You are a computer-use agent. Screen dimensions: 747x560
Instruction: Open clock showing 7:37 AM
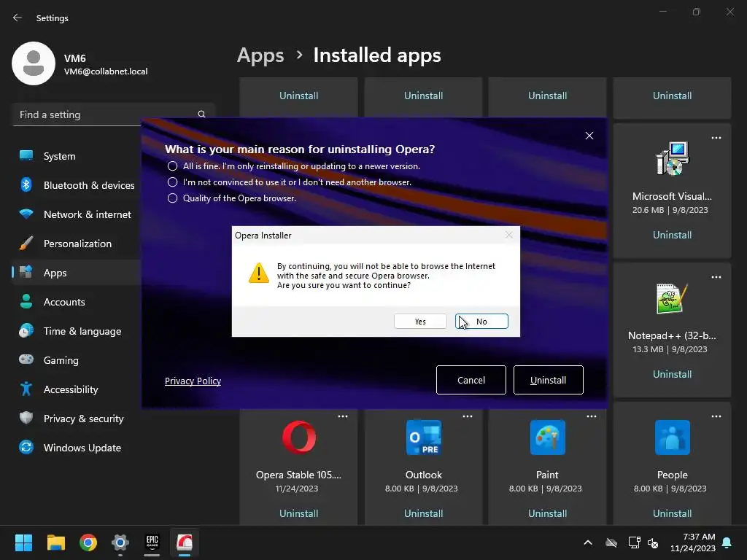(693, 542)
